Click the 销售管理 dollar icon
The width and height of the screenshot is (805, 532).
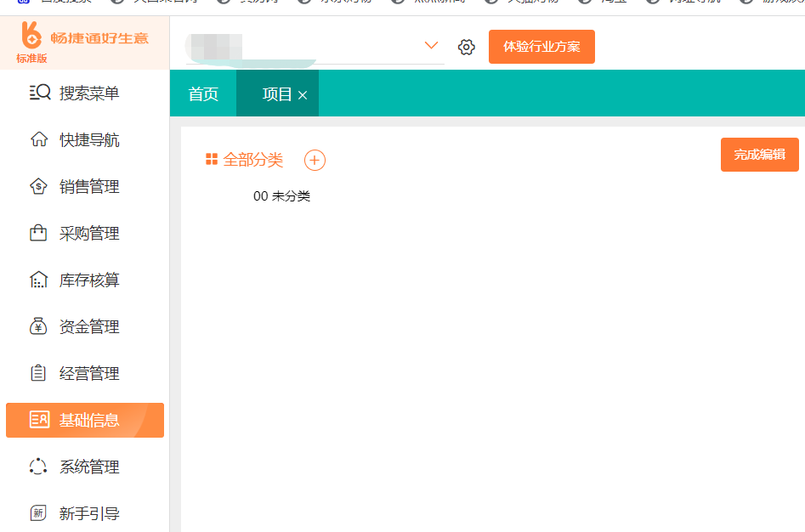(x=38, y=186)
